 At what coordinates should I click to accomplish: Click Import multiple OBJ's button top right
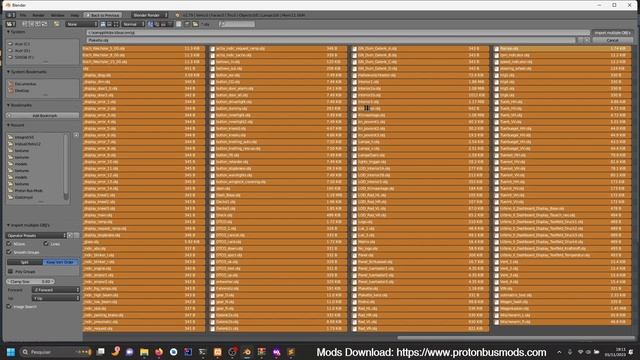click(x=612, y=33)
